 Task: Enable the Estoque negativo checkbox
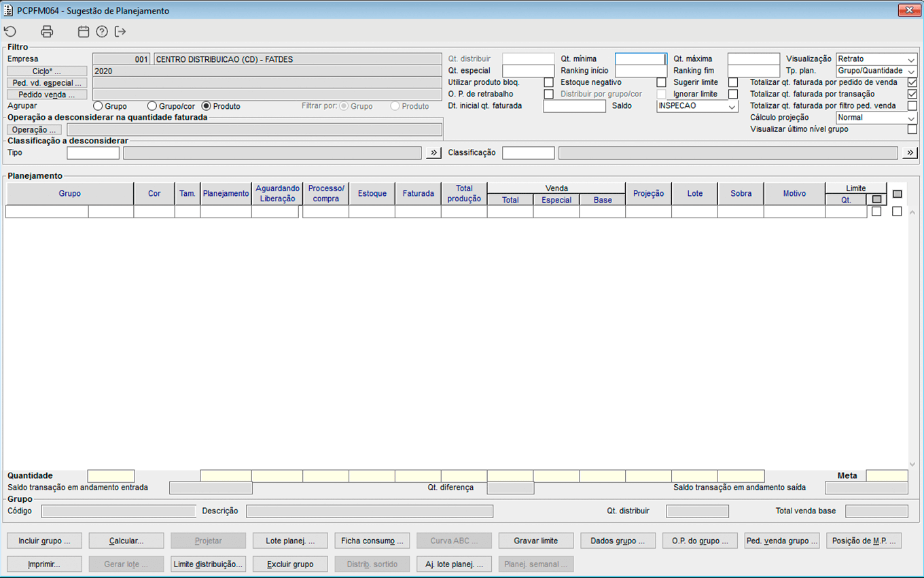[x=661, y=82]
